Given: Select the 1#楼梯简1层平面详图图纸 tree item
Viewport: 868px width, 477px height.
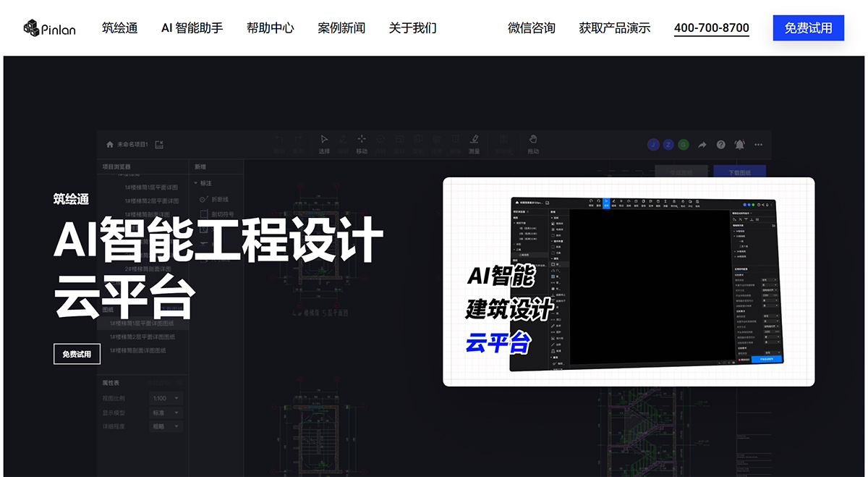Looking at the screenshot, I should pos(142,323).
